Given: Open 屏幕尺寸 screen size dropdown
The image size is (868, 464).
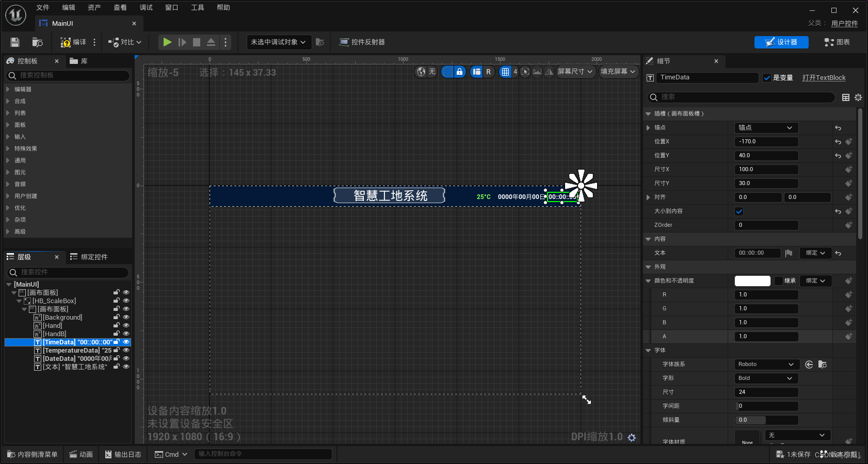Looking at the screenshot, I should 575,72.
